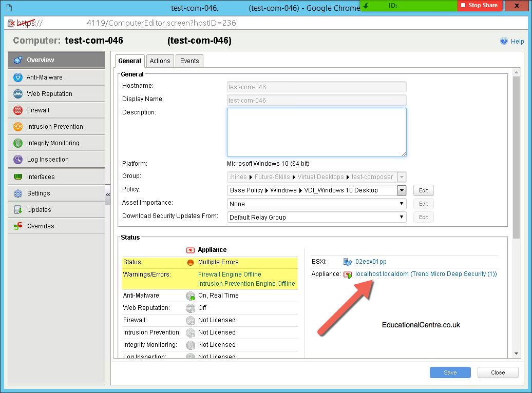Open the 02esx01pp ESXi link
Screen dimensions: 532x393
371,262
